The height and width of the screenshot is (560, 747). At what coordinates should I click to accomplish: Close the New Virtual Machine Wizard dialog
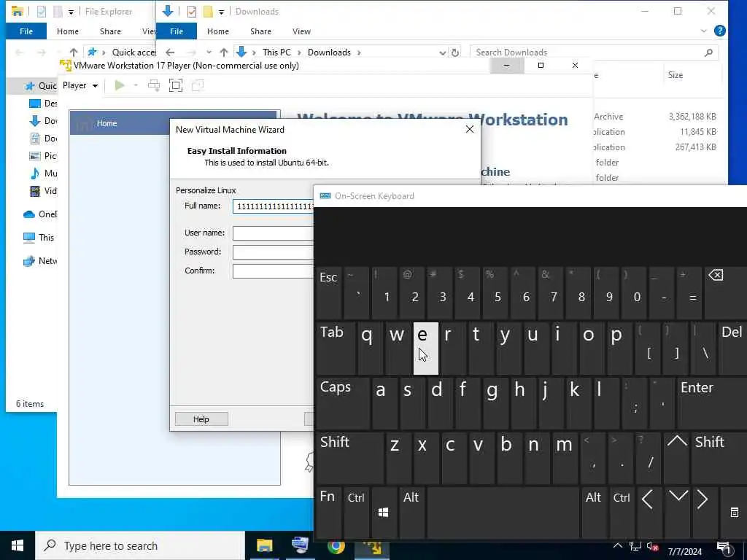click(470, 130)
